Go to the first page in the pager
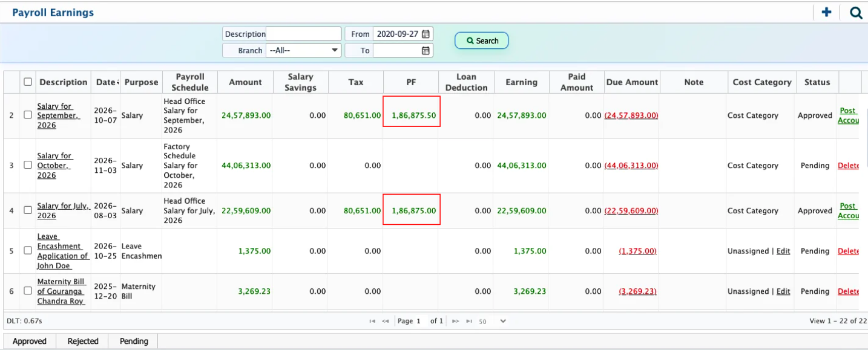This screenshot has height=350, width=868. coord(372,321)
